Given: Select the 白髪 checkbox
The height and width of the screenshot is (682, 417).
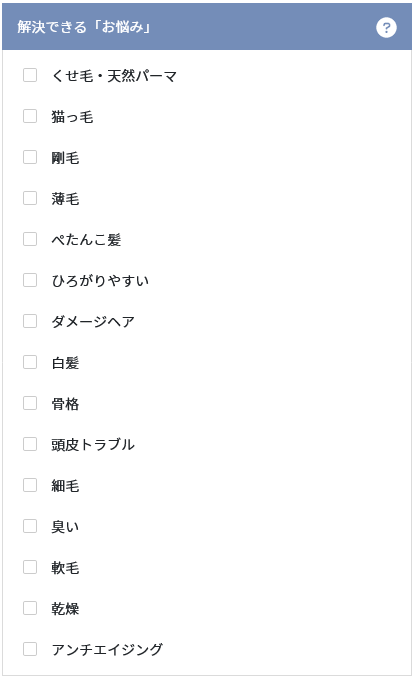Looking at the screenshot, I should (x=30, y=362).
